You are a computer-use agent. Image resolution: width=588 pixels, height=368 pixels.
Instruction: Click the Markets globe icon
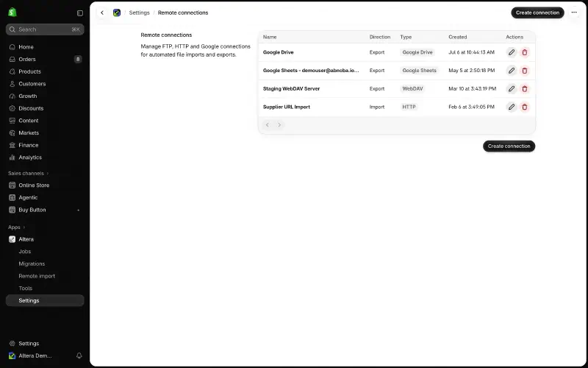12,133
